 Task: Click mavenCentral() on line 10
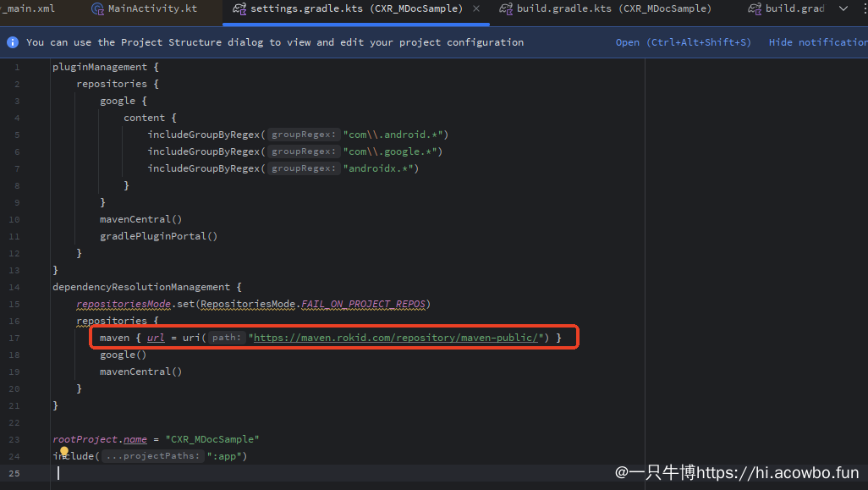140,219
